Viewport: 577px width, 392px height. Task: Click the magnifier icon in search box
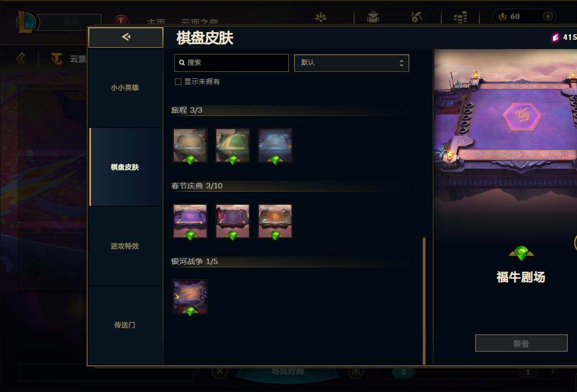[181, 63]
